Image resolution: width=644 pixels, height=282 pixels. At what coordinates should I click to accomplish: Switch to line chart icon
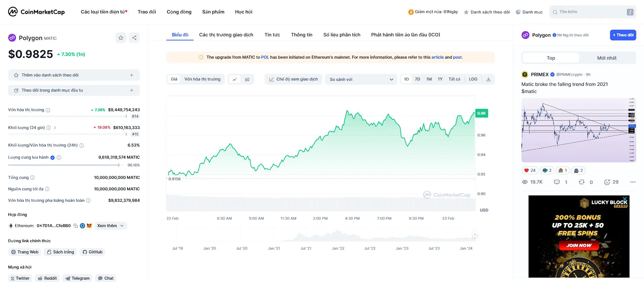coord(235,80)
